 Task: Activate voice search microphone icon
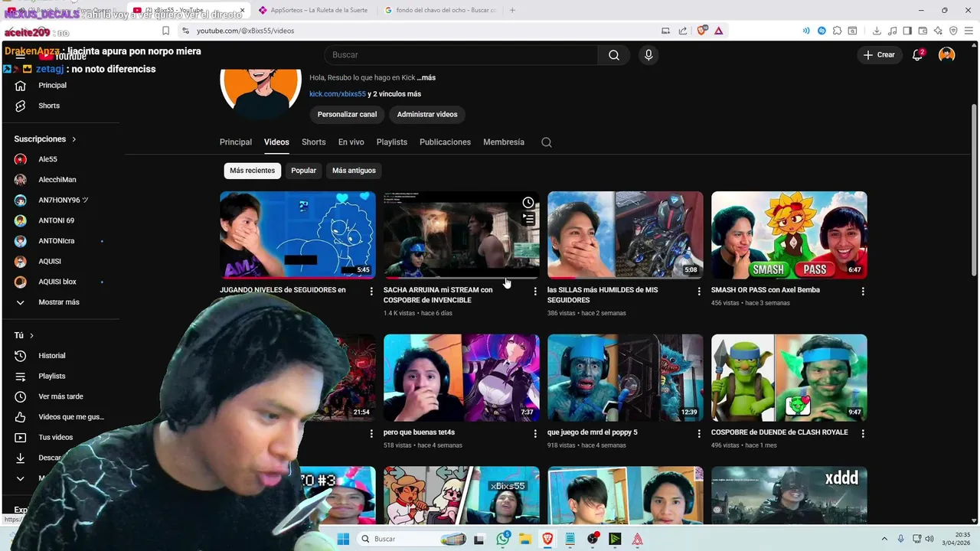648,55
